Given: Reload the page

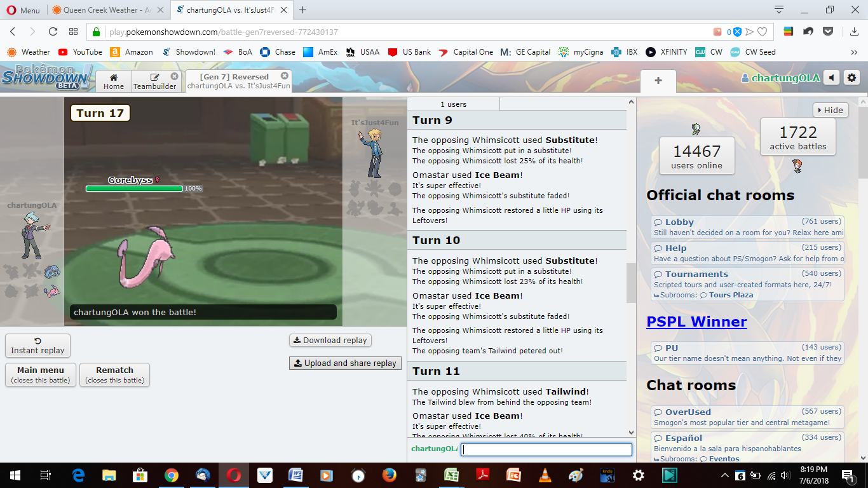Looking at the screenshot, I should click(53, 32).
